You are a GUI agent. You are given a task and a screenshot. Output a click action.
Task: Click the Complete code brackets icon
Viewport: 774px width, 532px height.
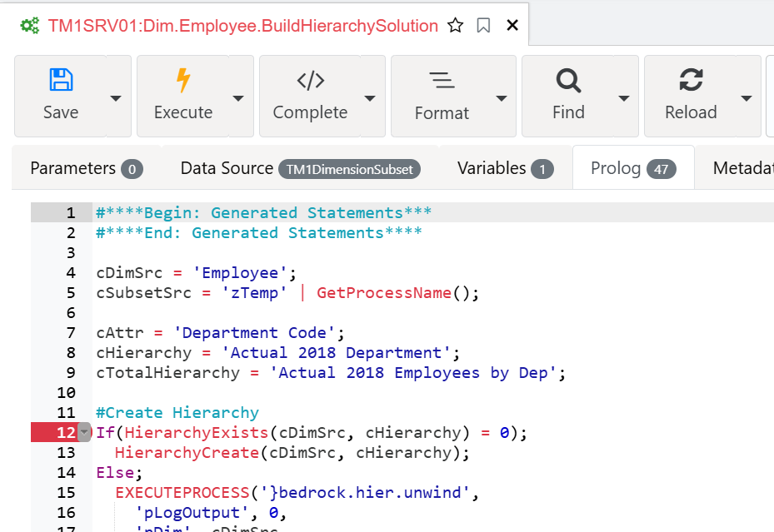[x=311, y=81]
